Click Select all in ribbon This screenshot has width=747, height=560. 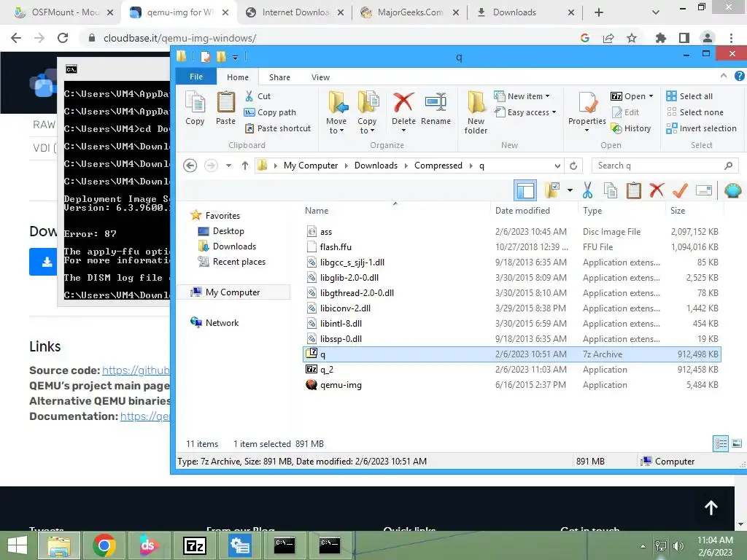click(689, 96)
